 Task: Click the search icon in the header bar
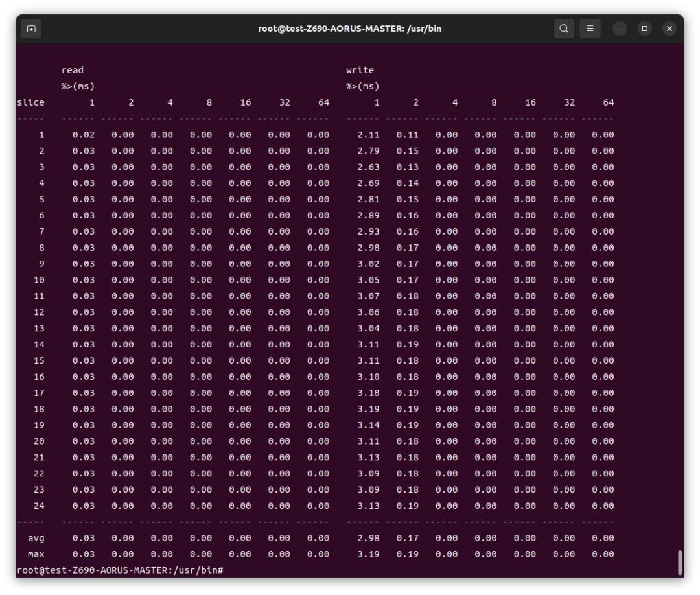pos(564,29)
